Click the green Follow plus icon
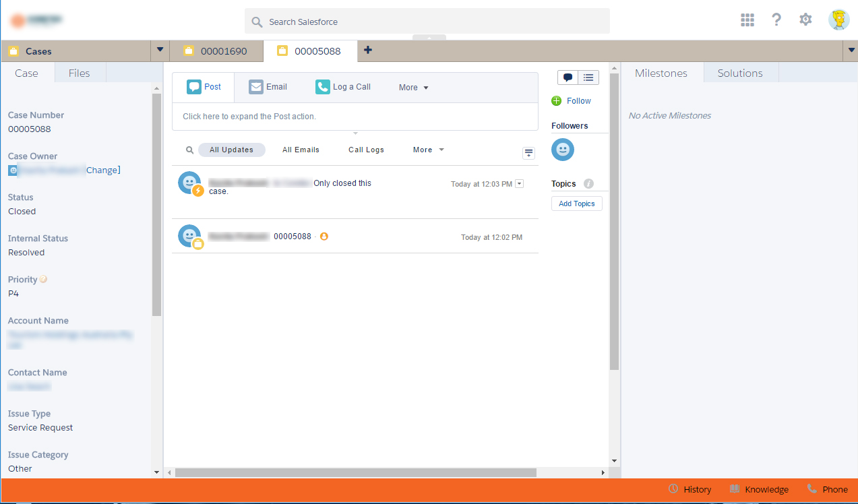Screen dimensions: 858x504 coord(556,101)
